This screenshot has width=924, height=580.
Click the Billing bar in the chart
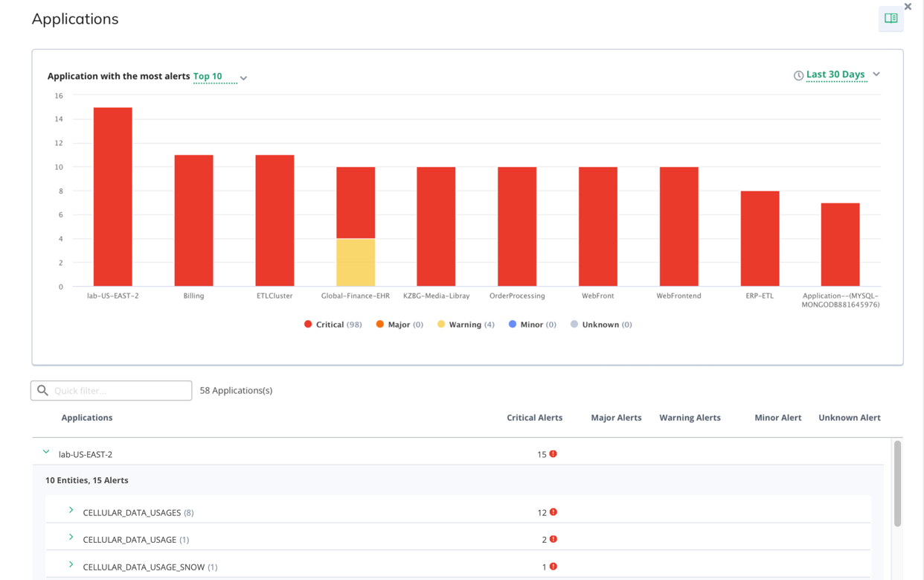(193, 220)
